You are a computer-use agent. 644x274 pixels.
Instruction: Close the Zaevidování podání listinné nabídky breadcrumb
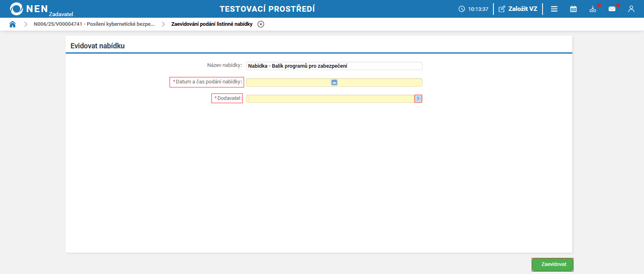[x=261, y=24]
